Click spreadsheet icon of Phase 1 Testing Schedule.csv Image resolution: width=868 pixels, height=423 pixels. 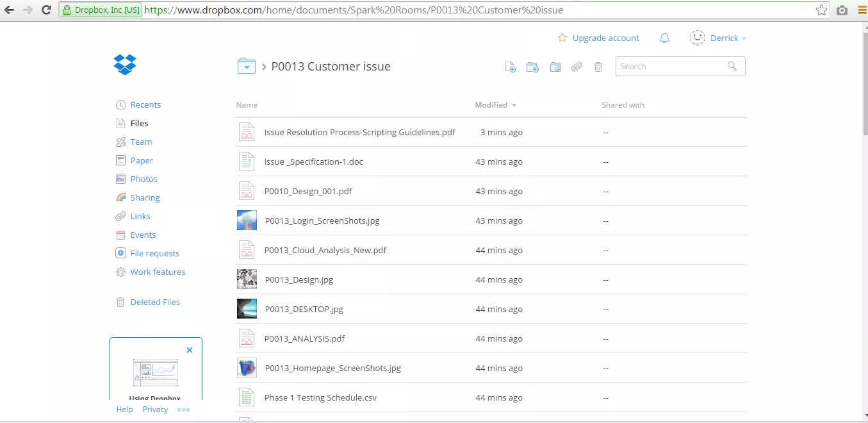point(247,397)
